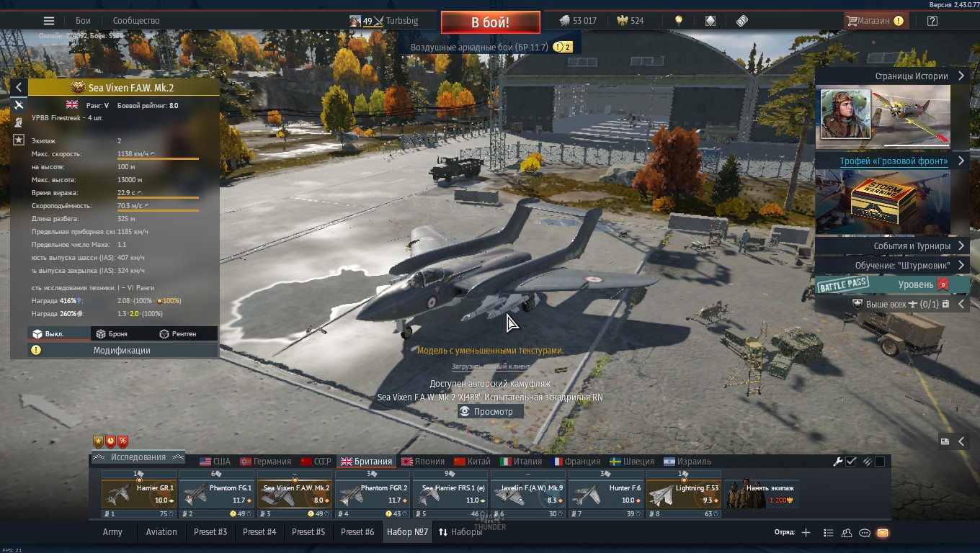Select the Италия nation tab
Screen dimensions: 980x553
point(521,462)
